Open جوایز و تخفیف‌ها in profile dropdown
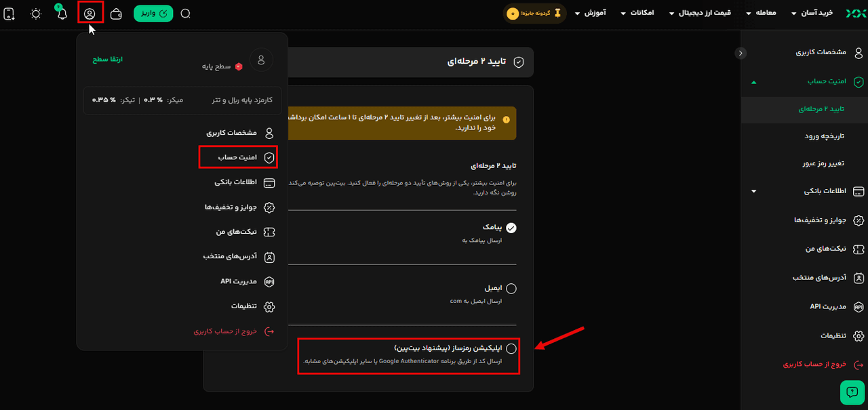Viewport: 868px width, 410px height. point(240,207)
